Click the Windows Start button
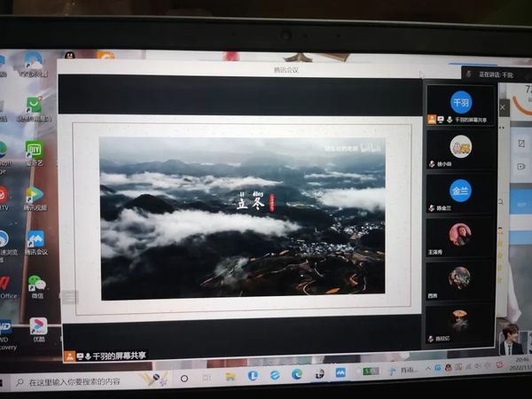The image size is (532, 399). tap(11, 381)
